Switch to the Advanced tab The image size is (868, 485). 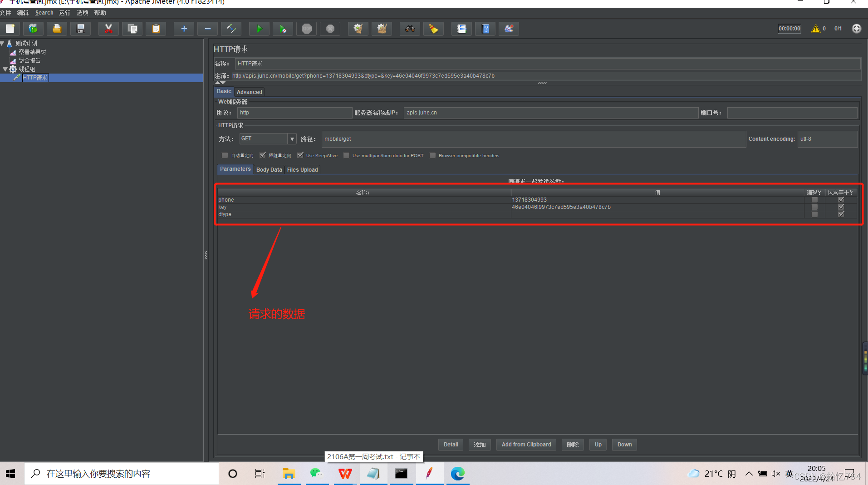tap(249, 92)
